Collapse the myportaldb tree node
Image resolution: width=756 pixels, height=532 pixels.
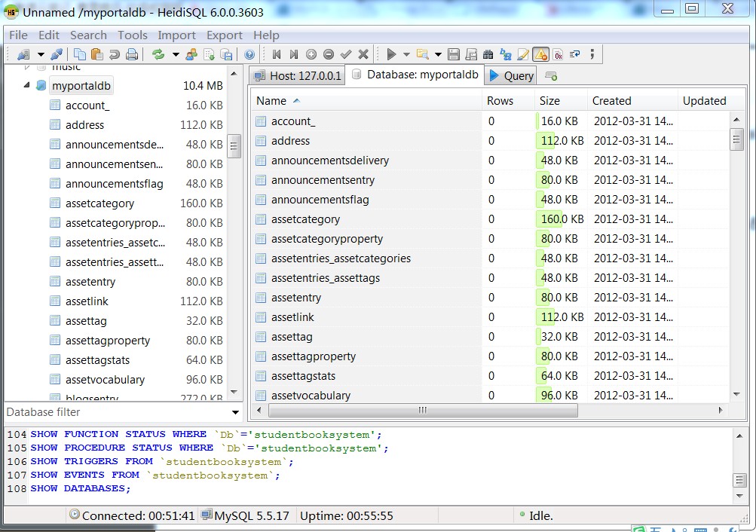(26, 85)
